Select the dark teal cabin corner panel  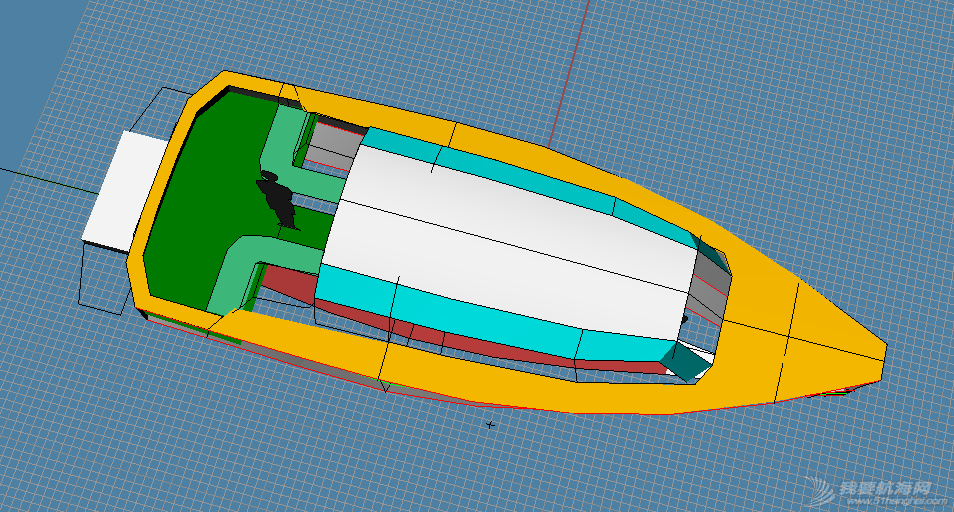pyautogui.click(x=686, y=362)
